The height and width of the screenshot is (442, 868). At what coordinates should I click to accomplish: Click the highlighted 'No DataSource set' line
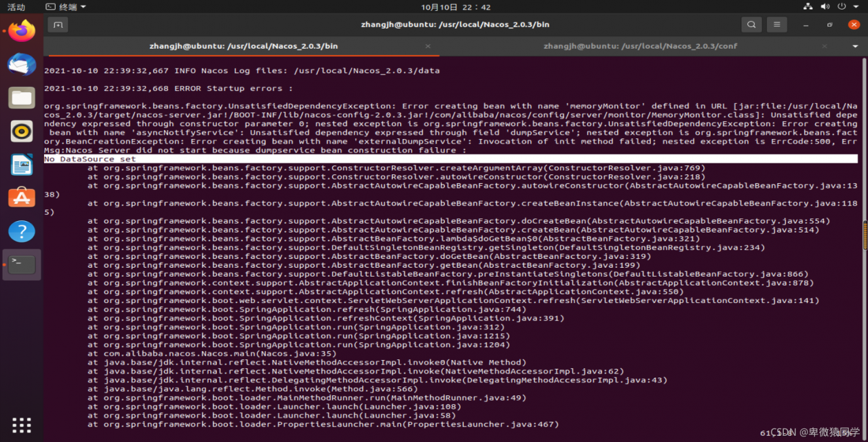click(450, 159)
